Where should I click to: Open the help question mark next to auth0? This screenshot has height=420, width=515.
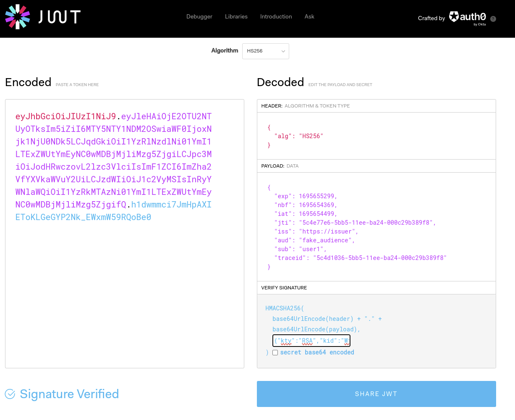coord(493,18)
